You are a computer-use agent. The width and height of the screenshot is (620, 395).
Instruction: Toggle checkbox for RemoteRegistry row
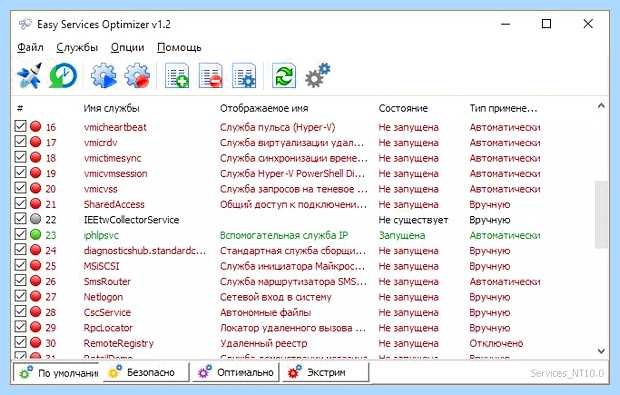(20, 342)
